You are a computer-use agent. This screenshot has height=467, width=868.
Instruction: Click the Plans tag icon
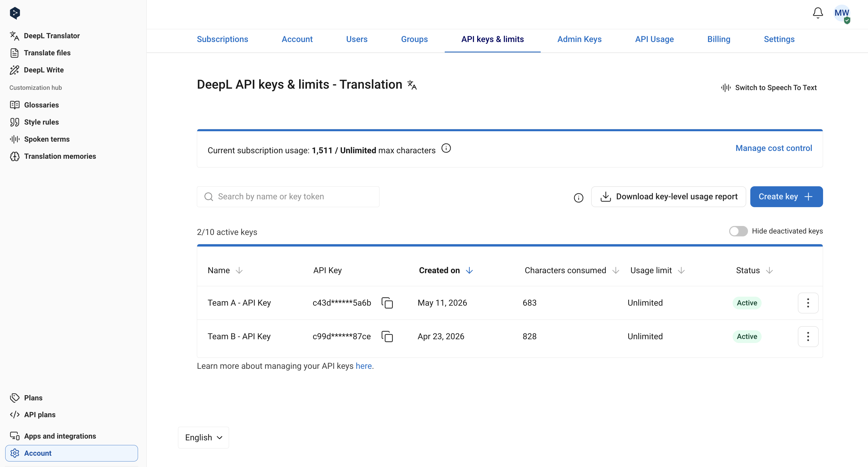pos(15,398)
